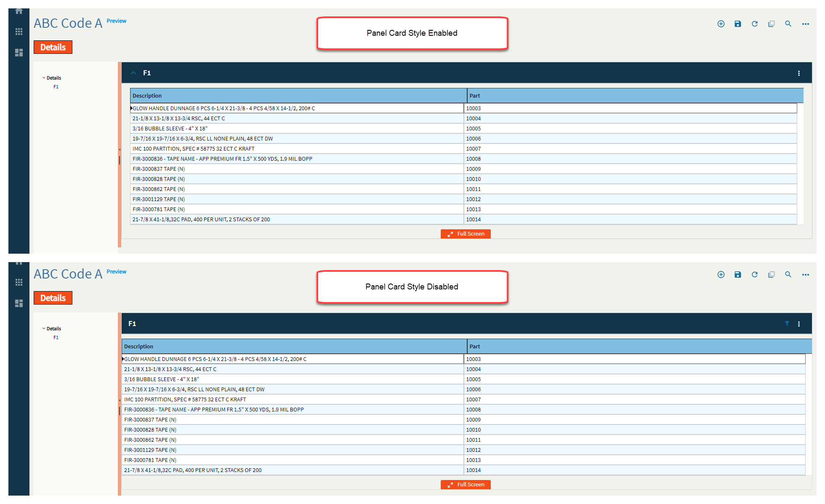Click the Full Screen button under bottom grid
Screen dimensions: 825x504
point(466,485)
